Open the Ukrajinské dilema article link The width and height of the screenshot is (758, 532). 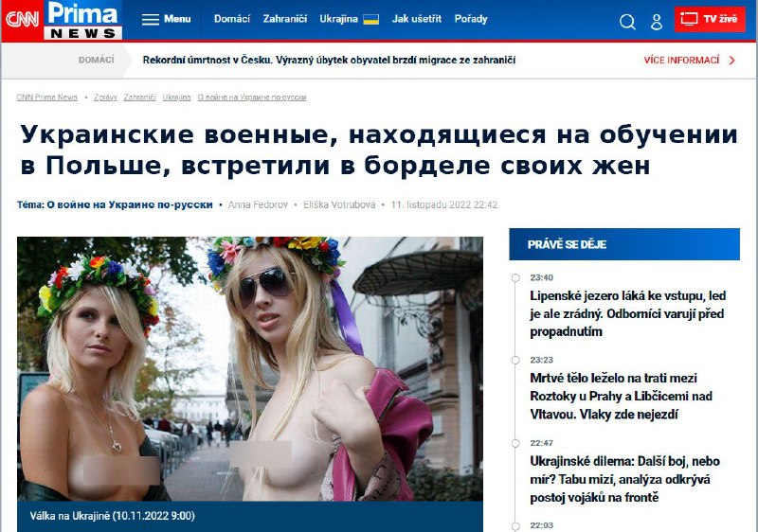pos(624,479)
